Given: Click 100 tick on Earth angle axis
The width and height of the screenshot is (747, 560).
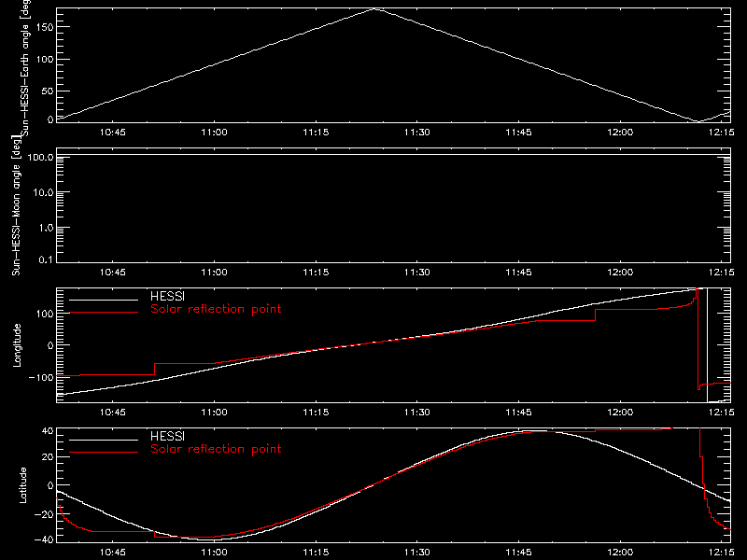Looking at the screenshot, I should click(45, 59).
